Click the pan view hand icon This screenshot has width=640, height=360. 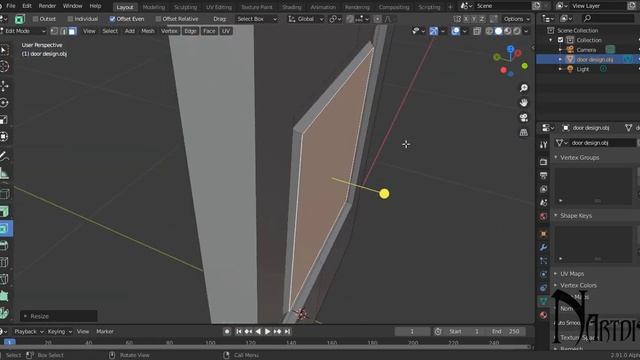click(524, 103)
